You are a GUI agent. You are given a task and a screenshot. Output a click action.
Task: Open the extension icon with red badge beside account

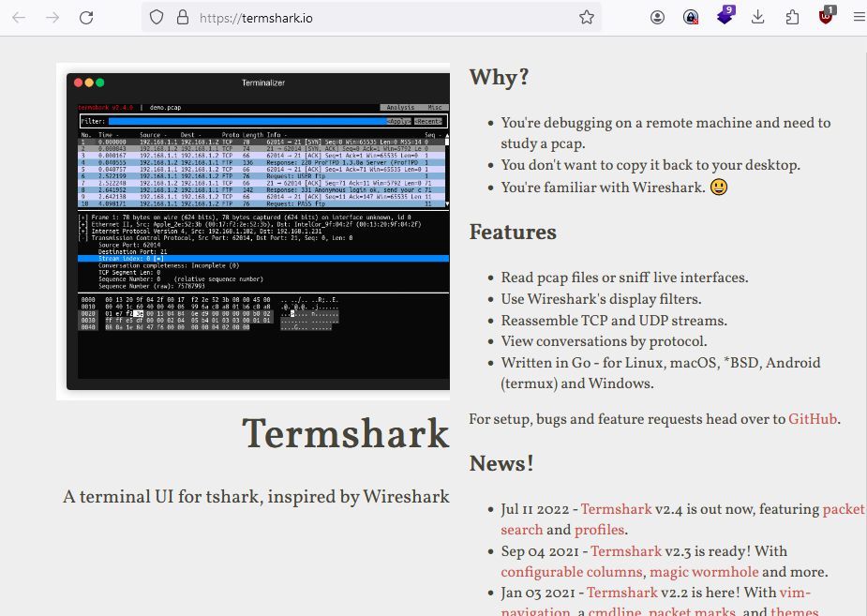pos(691,18)
